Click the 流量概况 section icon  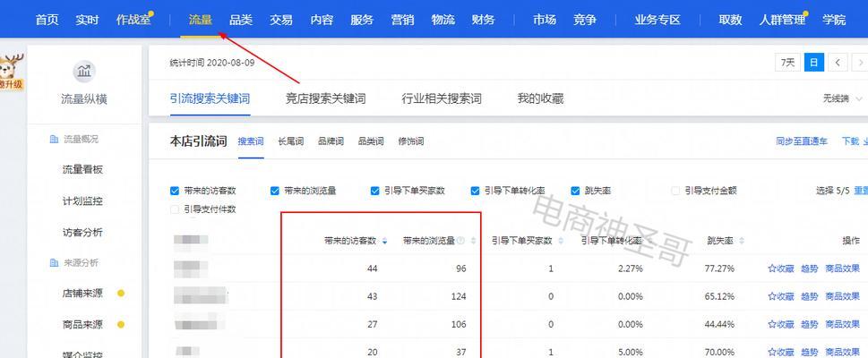(x=54, y=140)
